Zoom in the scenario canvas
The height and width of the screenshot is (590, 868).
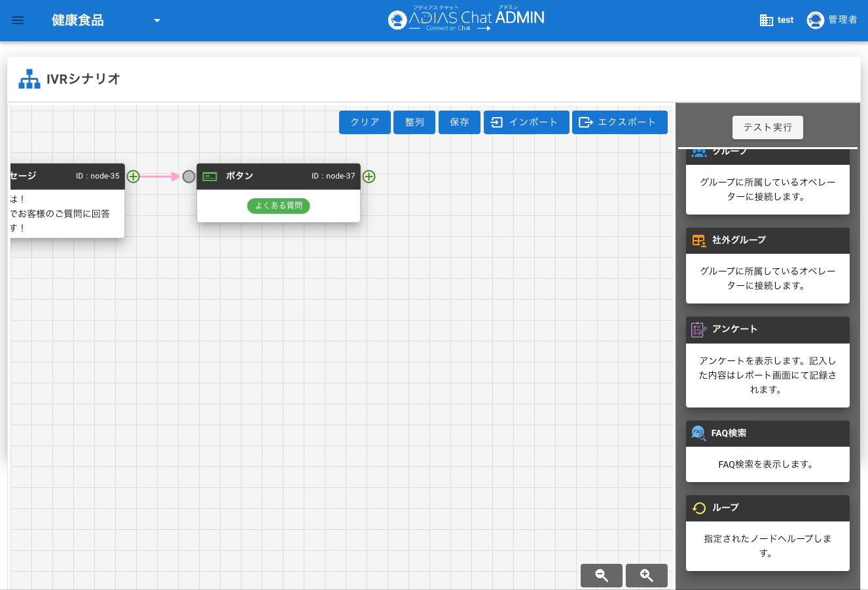(x=646, y=575)
